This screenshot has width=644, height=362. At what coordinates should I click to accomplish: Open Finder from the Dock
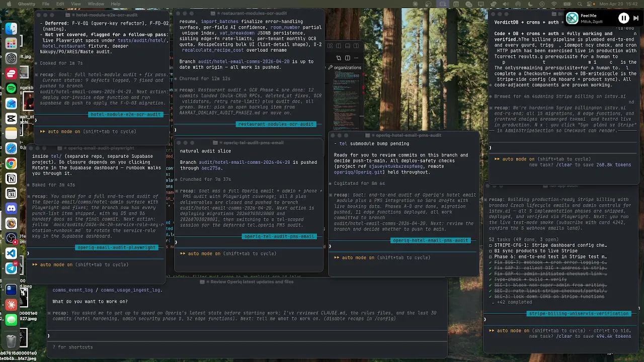point(11,29)
